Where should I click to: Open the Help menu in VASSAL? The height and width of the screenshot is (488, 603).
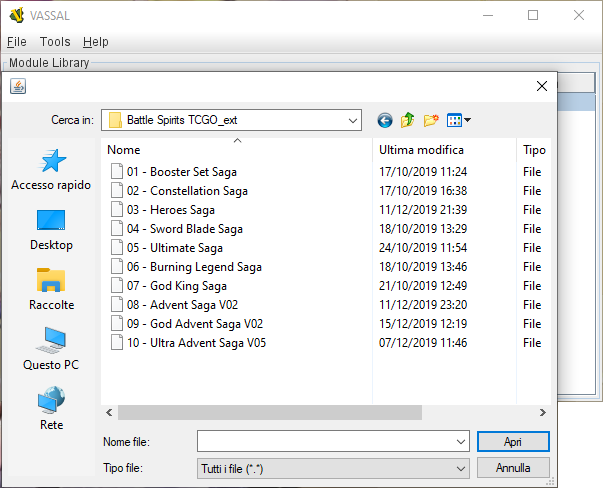click(96, 42)
